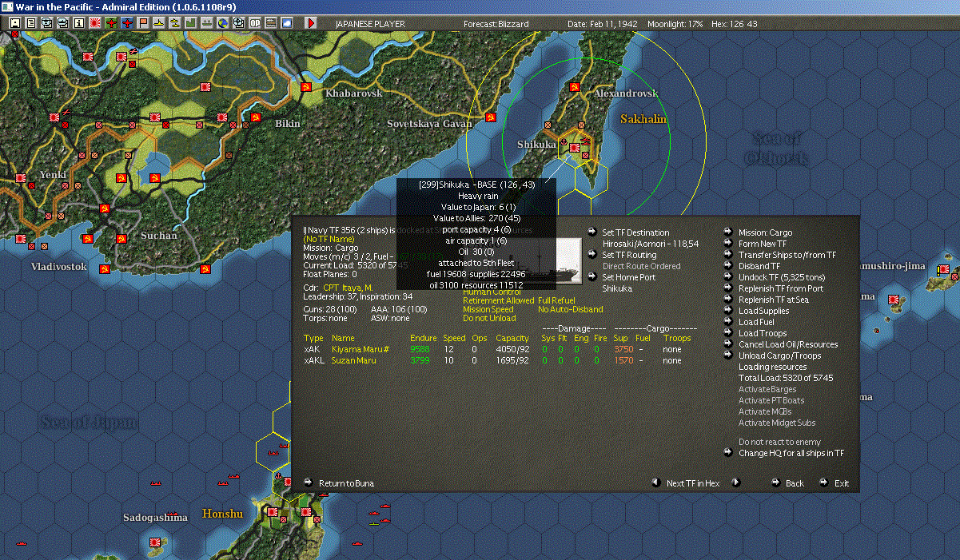This screenshot has width=960, height=560.
Task: Click the arrow icon beside Set TF Destination
Action: click(x=592, y=232)
